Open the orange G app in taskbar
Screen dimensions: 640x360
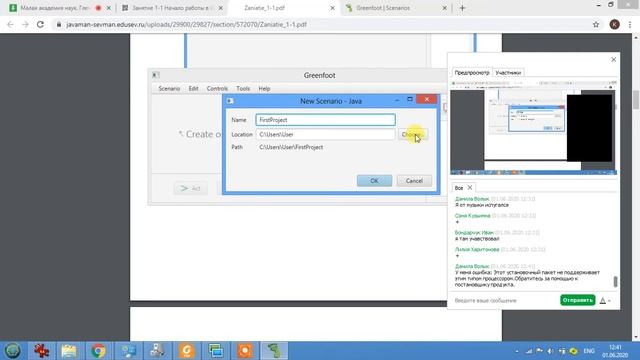coord(187,351)
